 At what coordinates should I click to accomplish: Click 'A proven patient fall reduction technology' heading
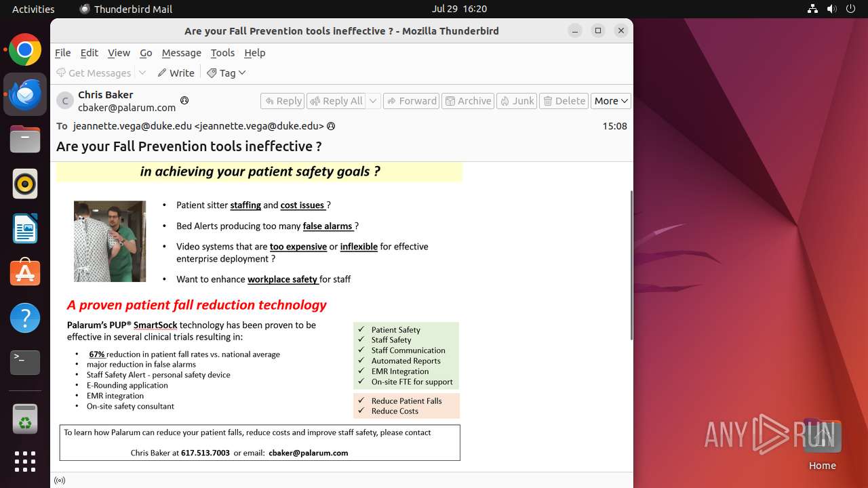point(197,305)
